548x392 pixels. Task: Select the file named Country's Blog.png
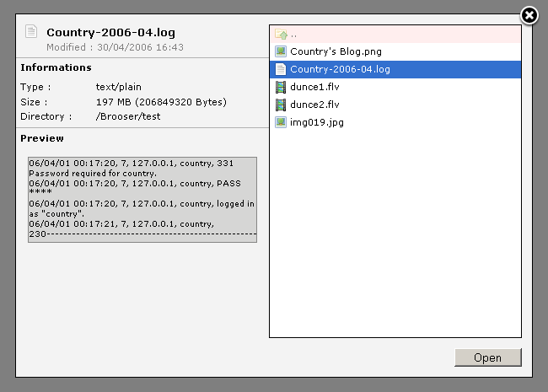tap(336, 51)
